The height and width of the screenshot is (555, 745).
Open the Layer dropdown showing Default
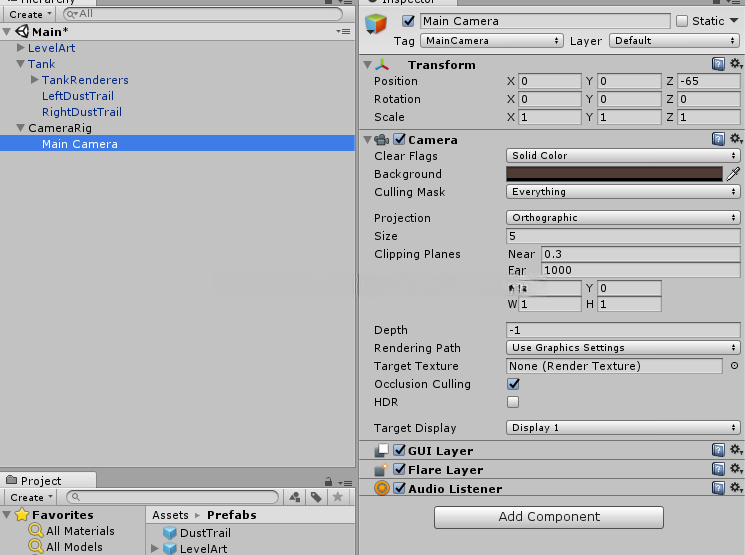[x=674, y=41]
